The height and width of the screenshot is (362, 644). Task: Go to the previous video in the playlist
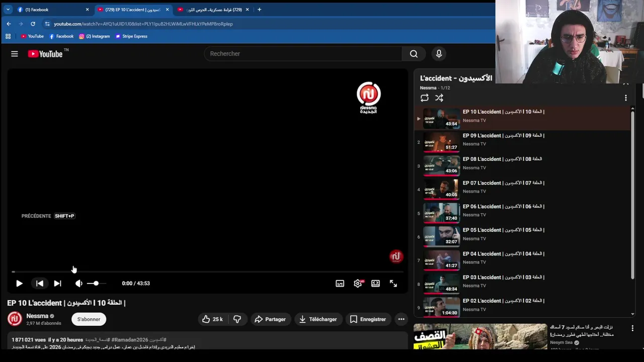click(x=40, y=284)
